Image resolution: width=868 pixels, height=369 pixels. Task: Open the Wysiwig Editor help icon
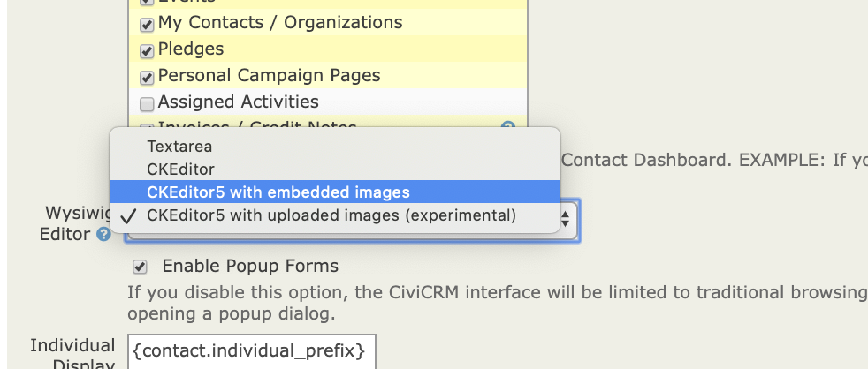pos(103,235)
